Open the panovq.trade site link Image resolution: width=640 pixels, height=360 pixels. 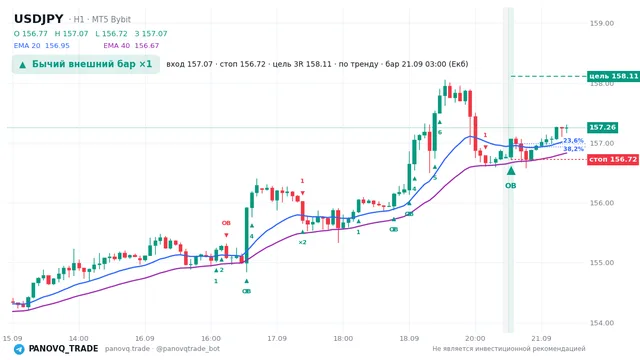click(x=127, y=349)
